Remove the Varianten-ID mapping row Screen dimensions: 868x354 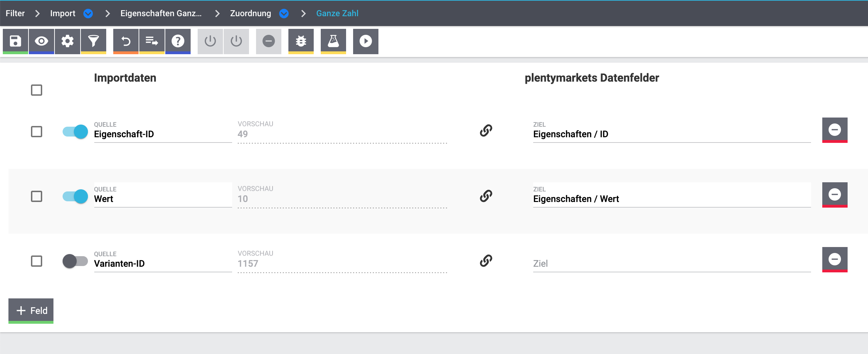pos(835,259)
